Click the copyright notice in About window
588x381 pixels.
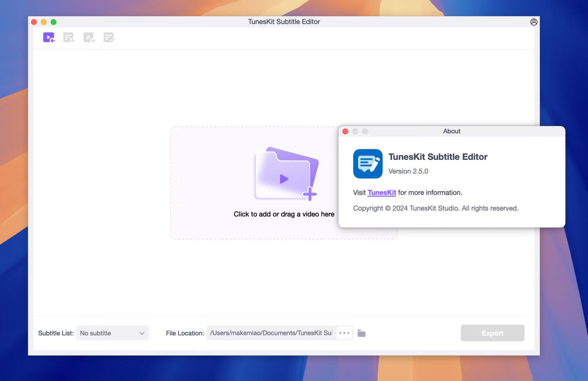tap(436, 208)
